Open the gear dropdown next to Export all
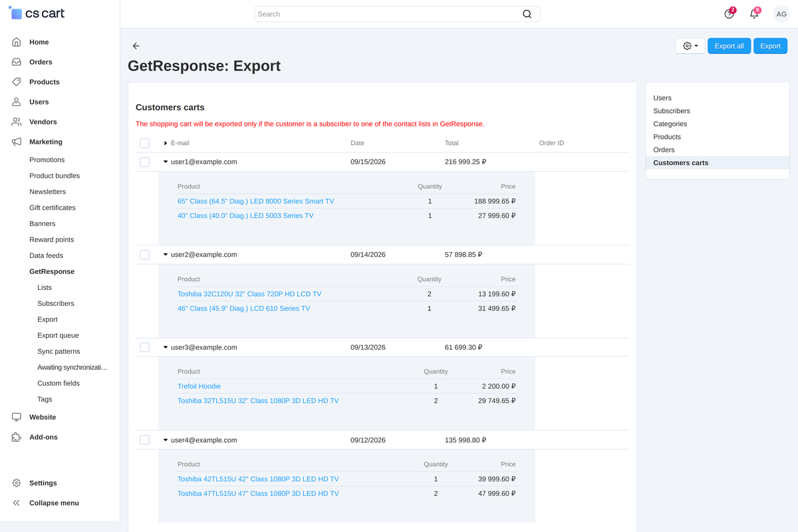 tap(690, 46)
